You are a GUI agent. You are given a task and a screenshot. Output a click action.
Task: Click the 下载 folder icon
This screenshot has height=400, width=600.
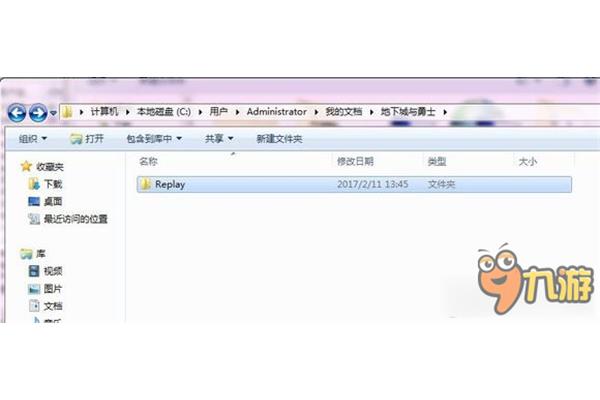(34, 184)
